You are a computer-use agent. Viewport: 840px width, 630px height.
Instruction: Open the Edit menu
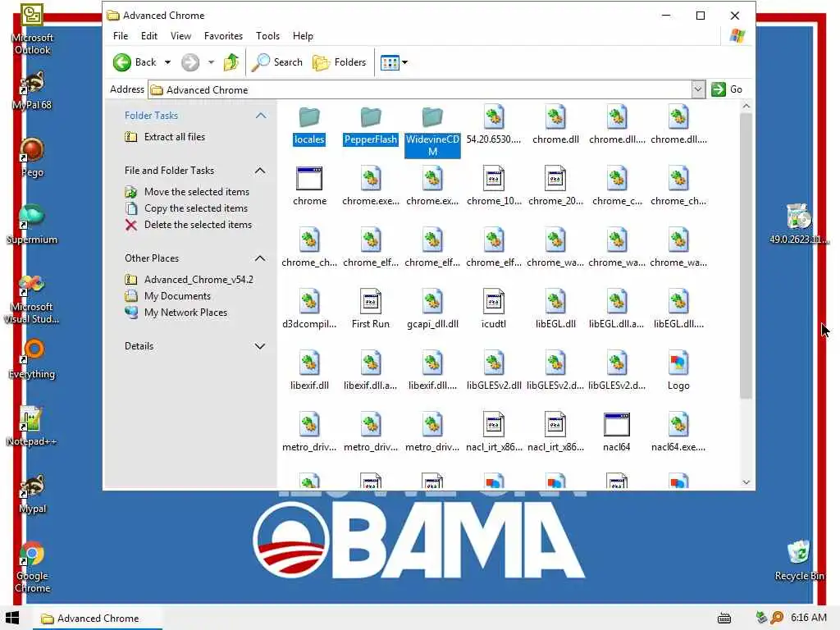149,36
